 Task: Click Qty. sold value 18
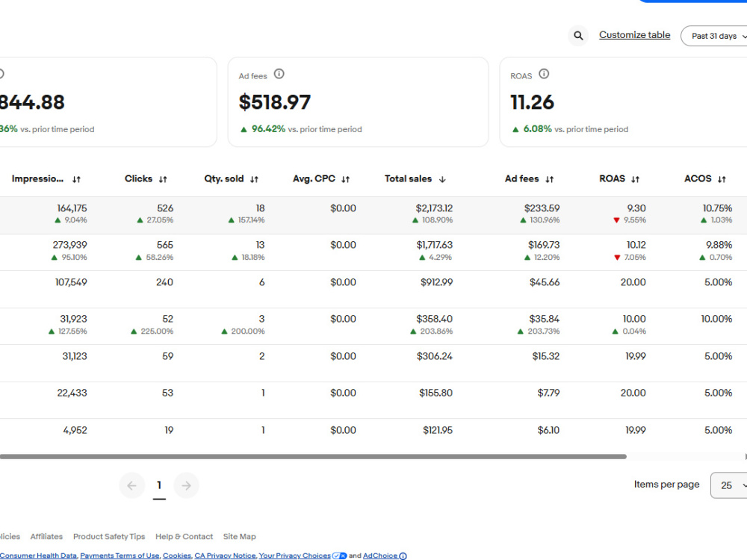[260, 208]
